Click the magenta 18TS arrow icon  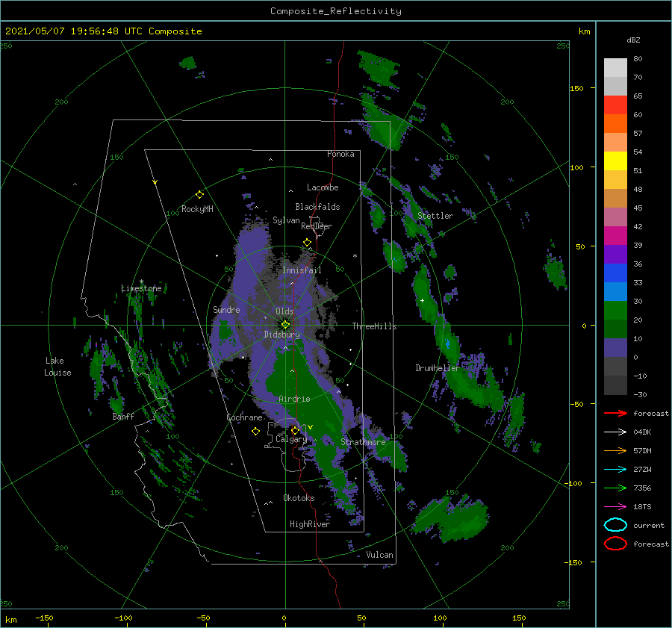tap(615, 507)
